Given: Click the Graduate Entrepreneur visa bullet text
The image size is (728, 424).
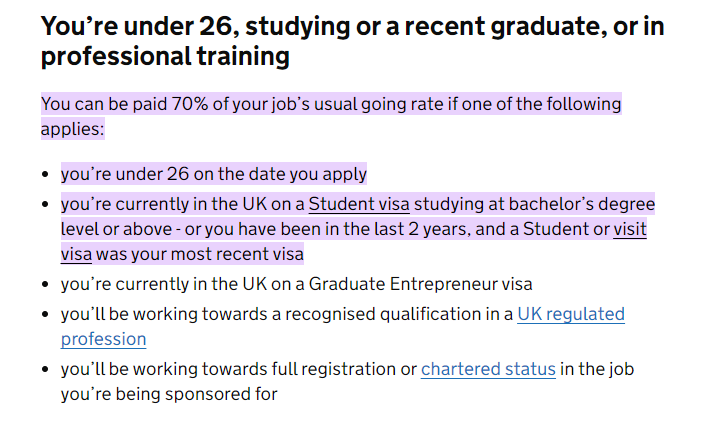Looking at the screenshot, I should [296, 284].
